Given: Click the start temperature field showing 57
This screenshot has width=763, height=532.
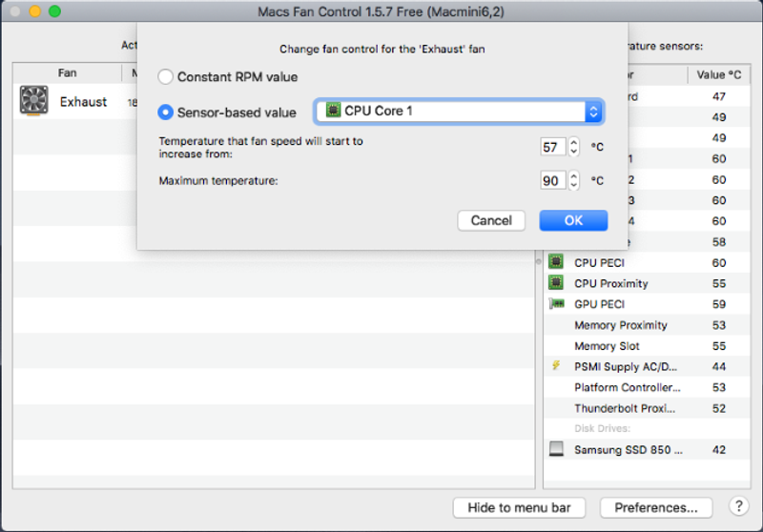Looking at the screenshot, I should pos(552,147).
